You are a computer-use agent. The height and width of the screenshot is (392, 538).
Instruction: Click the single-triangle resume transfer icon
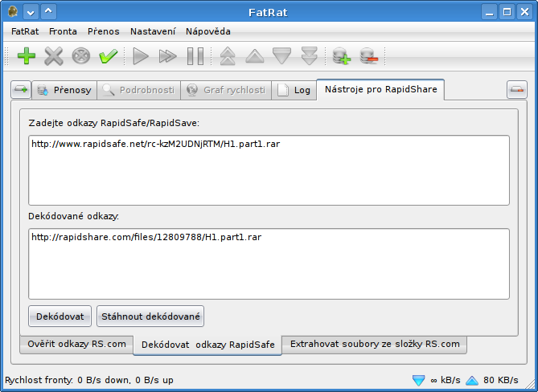point(141,56)
